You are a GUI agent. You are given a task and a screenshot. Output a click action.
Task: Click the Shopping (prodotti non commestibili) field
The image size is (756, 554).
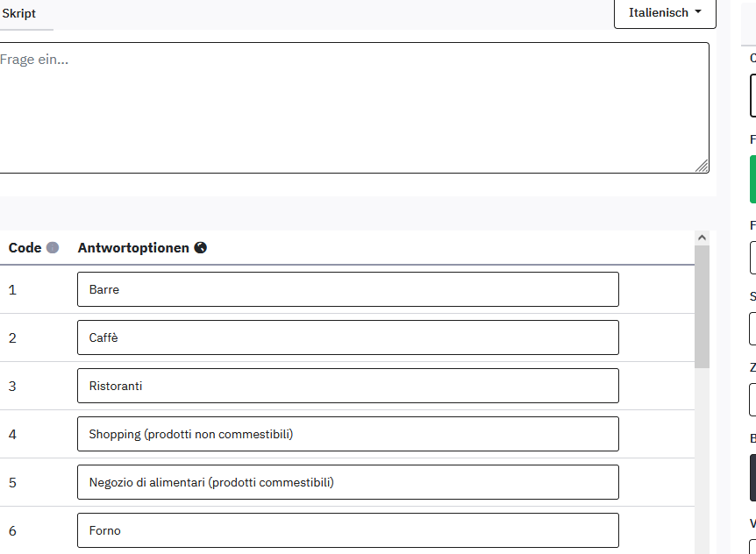(347, 434)
